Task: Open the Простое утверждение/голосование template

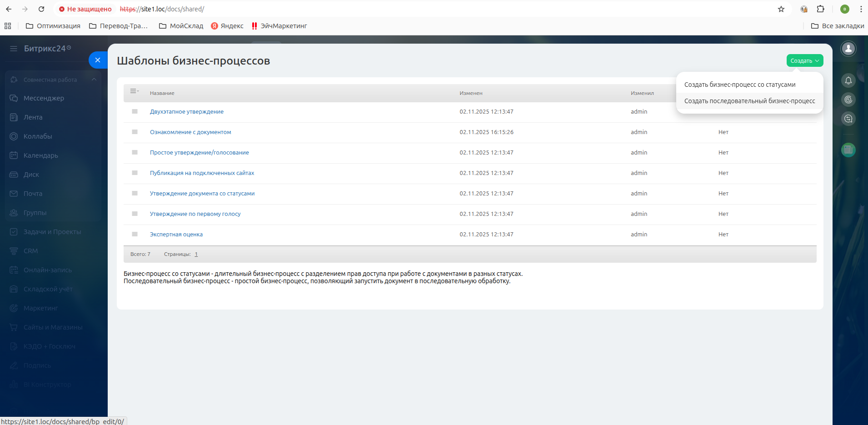Action: click(x=199, y=153)
